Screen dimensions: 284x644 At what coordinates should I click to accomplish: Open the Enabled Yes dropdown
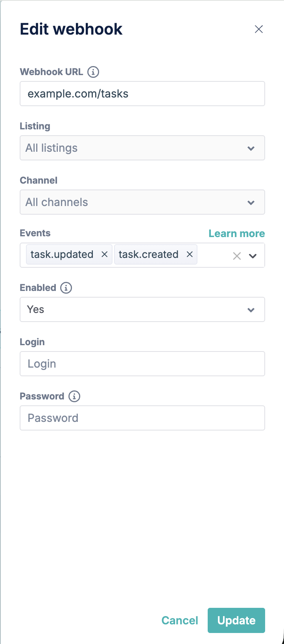click(142, 309)
